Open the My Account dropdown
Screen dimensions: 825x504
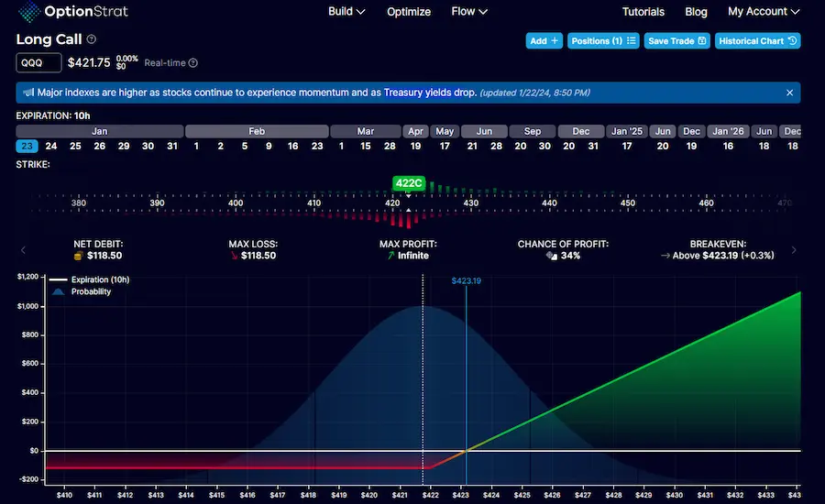764,12
